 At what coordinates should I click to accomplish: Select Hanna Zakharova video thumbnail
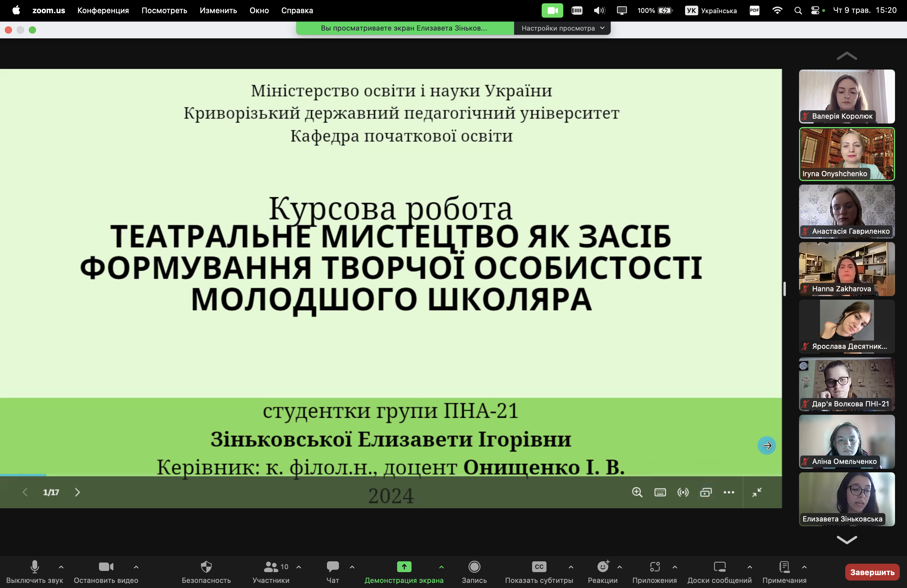(x=847, y=269)
